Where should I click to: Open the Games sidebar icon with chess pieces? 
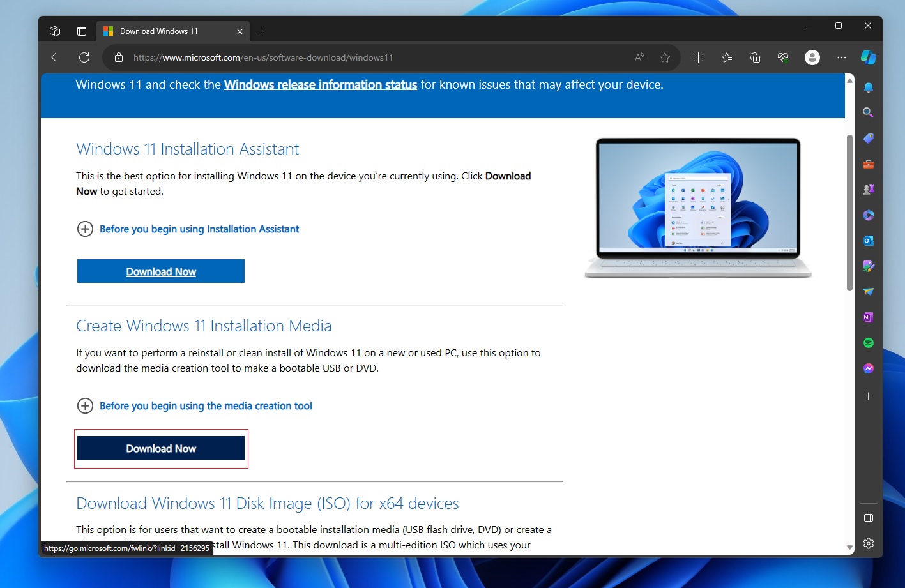pos(868,189)
